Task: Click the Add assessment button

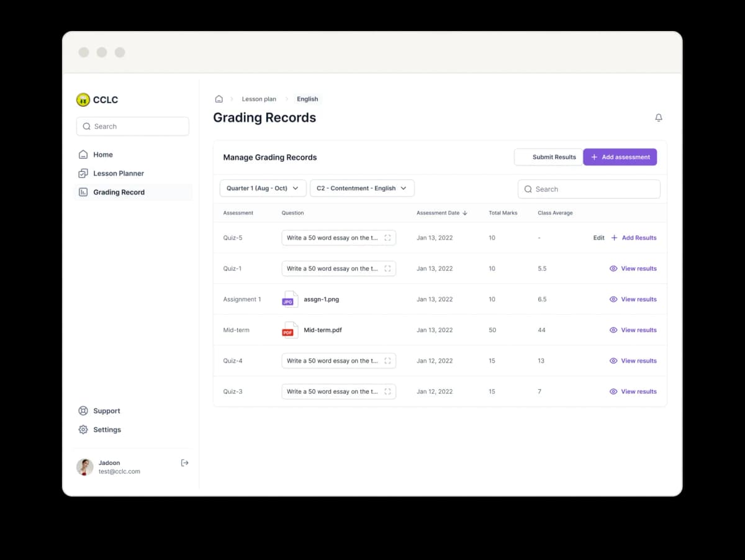Action: point(620,157)
